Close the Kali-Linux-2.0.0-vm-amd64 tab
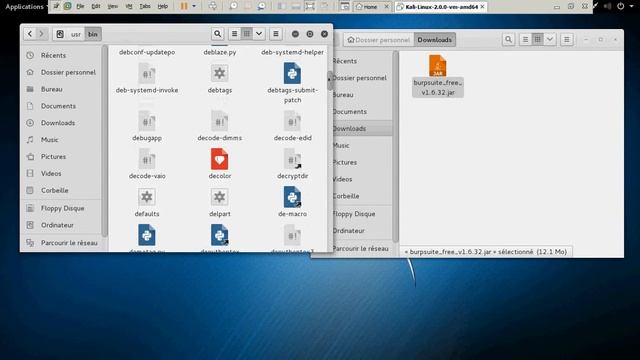Viewport: 640px width, 360px height. (482, 7)
